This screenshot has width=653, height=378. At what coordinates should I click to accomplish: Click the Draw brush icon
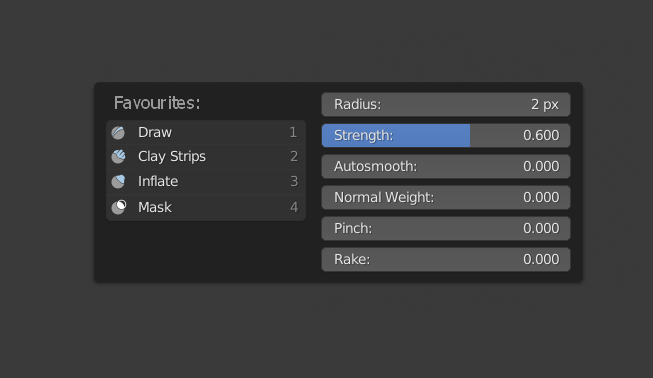pos(118,133)
